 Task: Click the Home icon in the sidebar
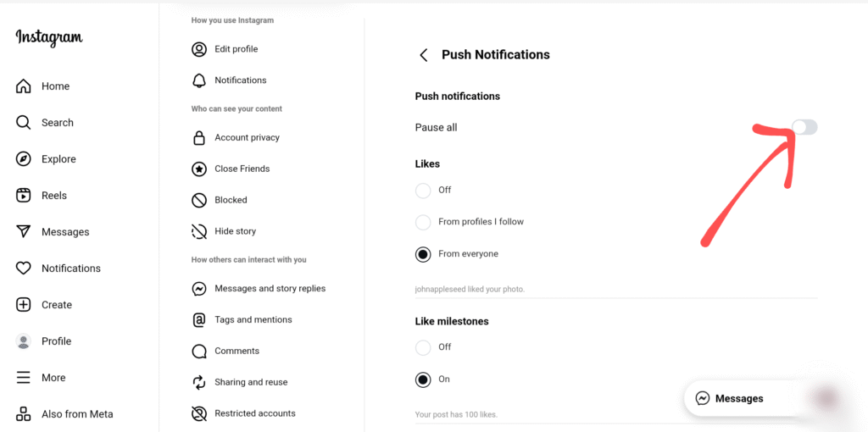[24, 86]
